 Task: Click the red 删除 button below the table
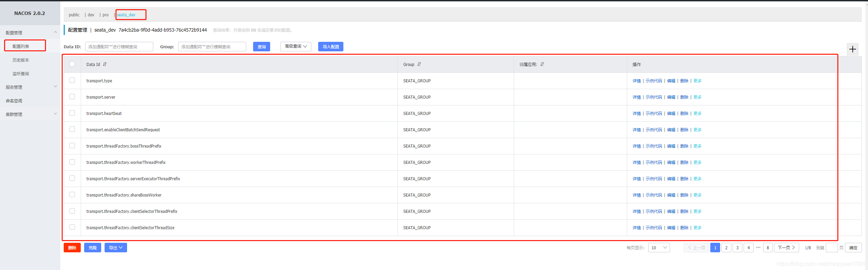(x=72, y=248)
